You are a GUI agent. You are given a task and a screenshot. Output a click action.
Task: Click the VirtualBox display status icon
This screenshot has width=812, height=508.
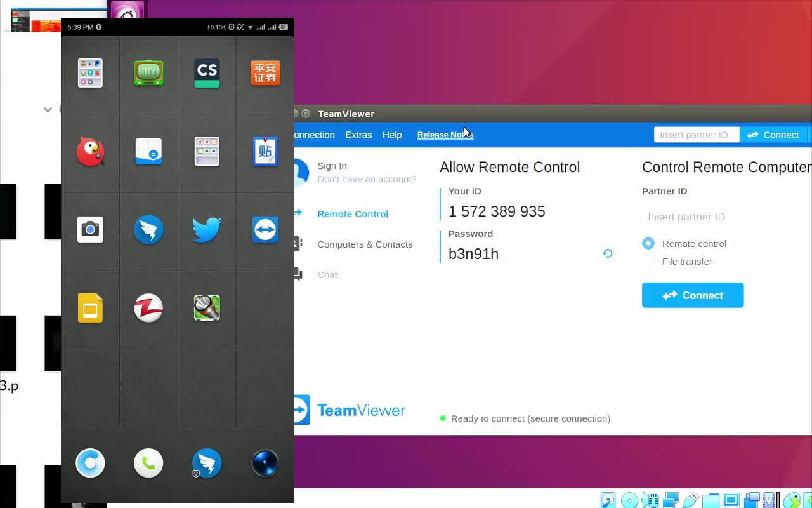pyautogui.click(x=731, y=500)
